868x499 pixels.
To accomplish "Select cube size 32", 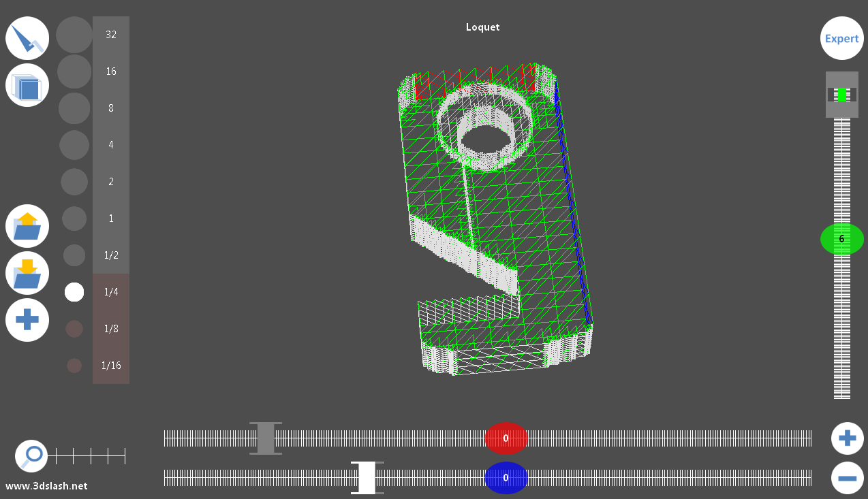I will coord(110,35).
